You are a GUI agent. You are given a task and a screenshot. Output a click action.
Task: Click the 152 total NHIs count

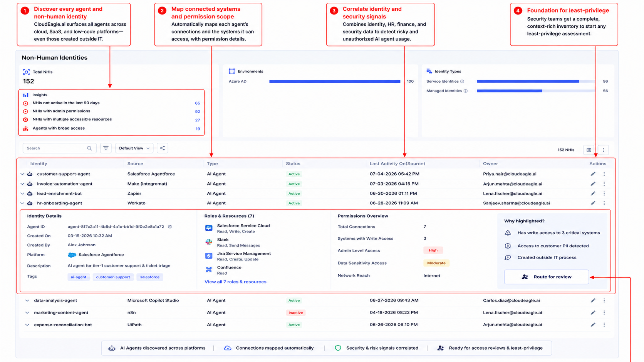29,81
